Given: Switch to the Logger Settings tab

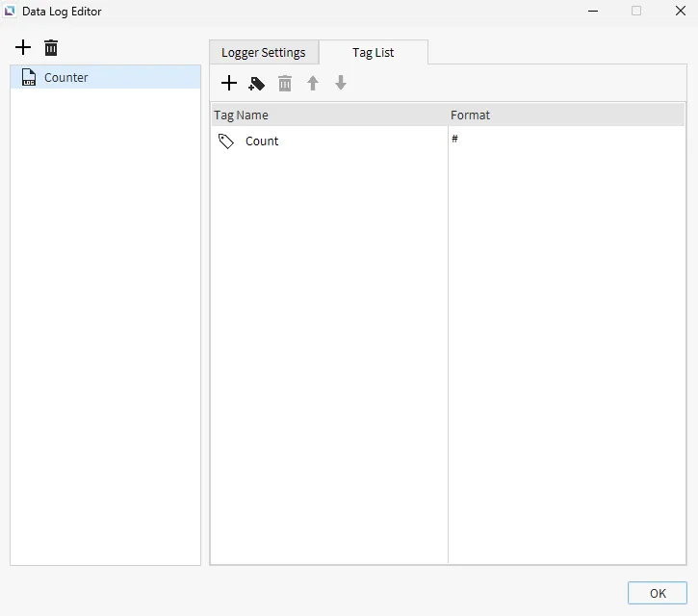Looking at the screenshot, I should click(x=263, y=53).
